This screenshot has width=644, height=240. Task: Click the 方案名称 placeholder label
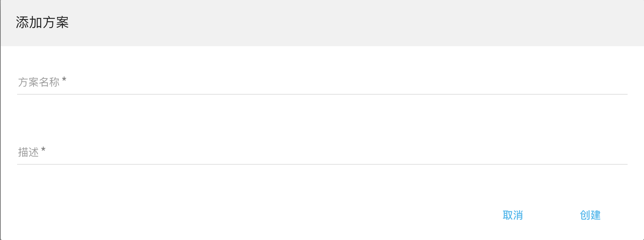(x=39, y=82)
